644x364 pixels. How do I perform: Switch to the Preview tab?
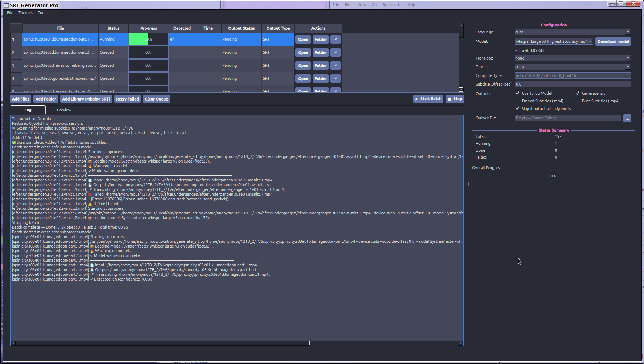coord(64,110)
